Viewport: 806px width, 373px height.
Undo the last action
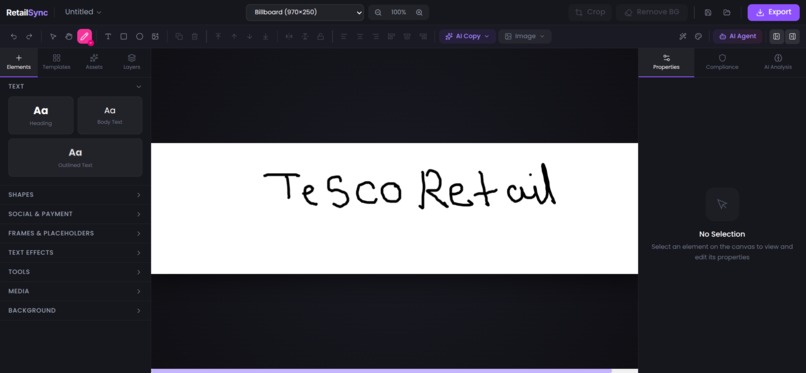(x=14, y=36)
